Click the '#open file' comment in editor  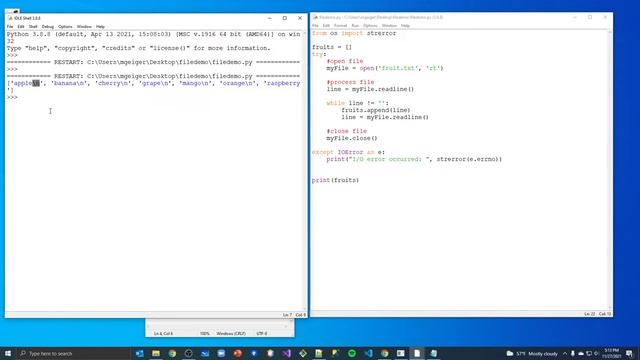click(x=344, y=61)
